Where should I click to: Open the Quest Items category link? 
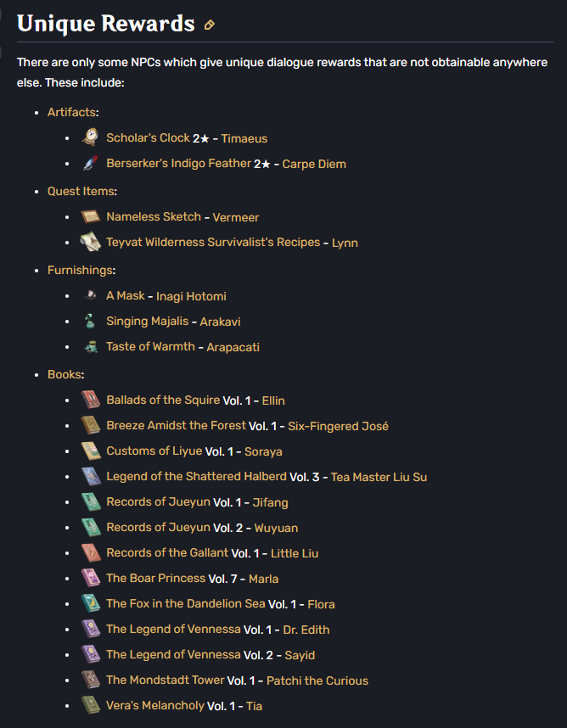click(x=81, y=191)
